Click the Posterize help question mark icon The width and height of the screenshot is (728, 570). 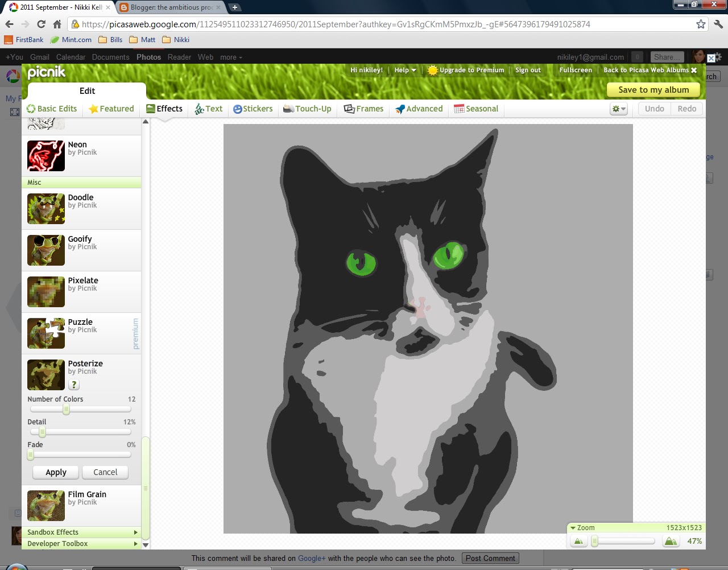74,385
